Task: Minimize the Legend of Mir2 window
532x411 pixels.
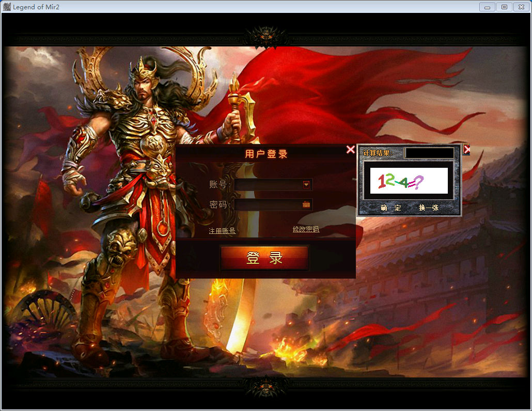Action: coord(487,7)
